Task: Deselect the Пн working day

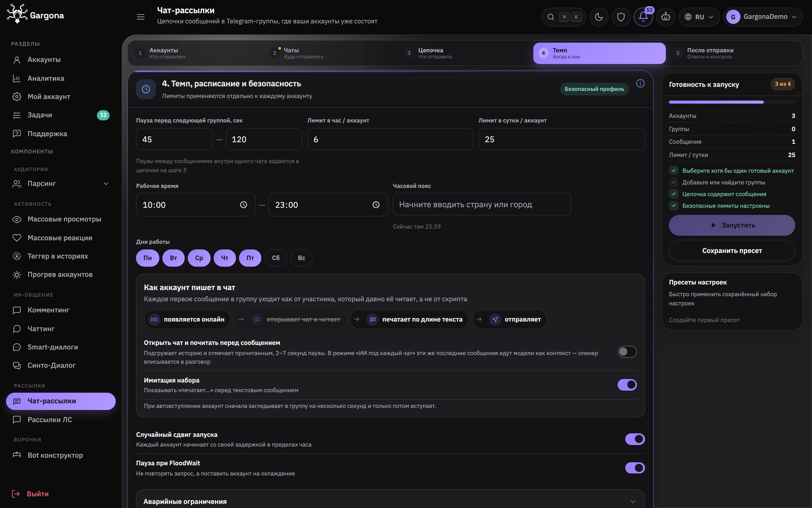Action: [148, 258]
